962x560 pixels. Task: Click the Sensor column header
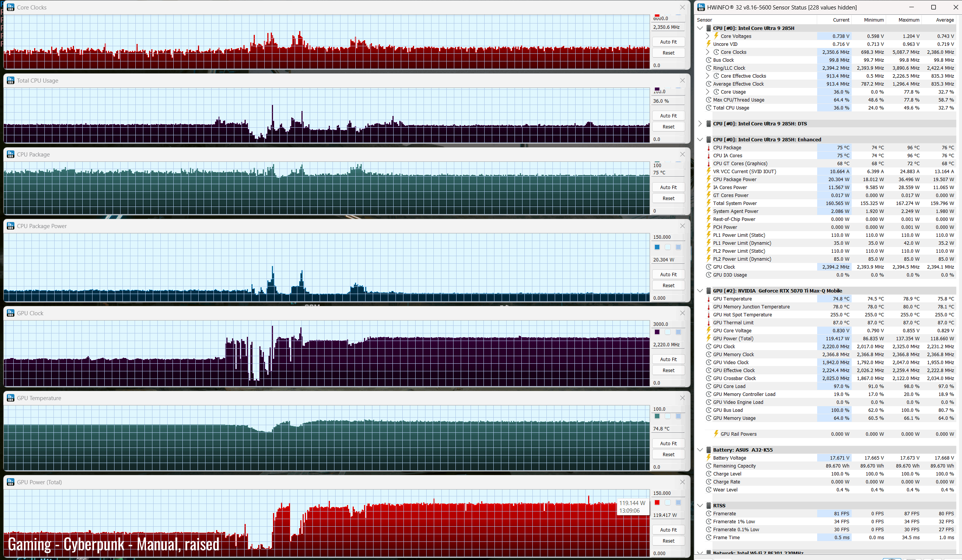tap(756, 20)
